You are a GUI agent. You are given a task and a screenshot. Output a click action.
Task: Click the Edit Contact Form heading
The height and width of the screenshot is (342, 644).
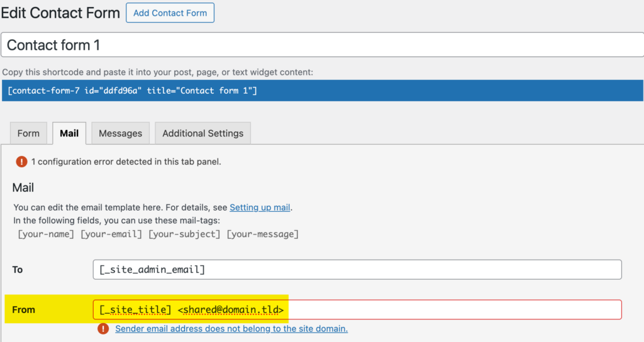pos(60,13)
